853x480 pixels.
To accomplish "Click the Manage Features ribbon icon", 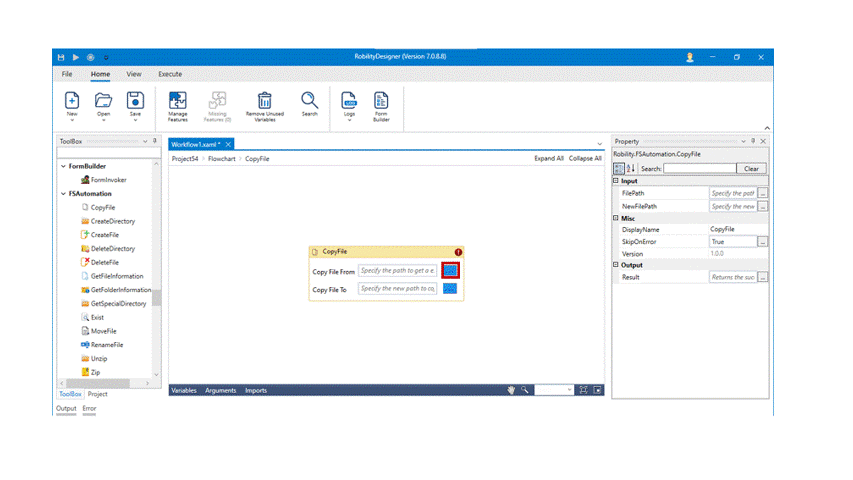I will (177, 101).
